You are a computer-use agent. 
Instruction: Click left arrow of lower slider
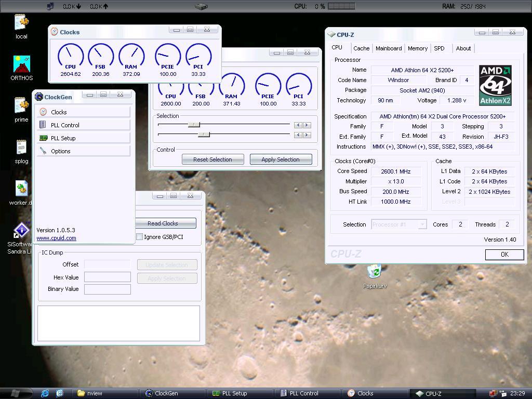[298, 135]
